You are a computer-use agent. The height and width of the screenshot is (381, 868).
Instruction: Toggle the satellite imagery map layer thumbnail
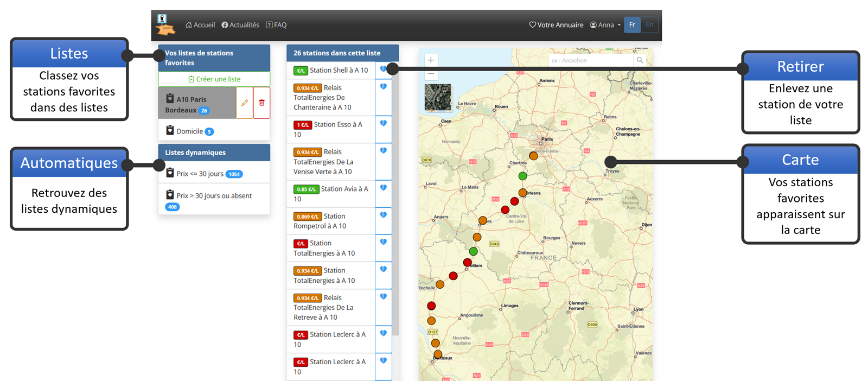(438, 98)
